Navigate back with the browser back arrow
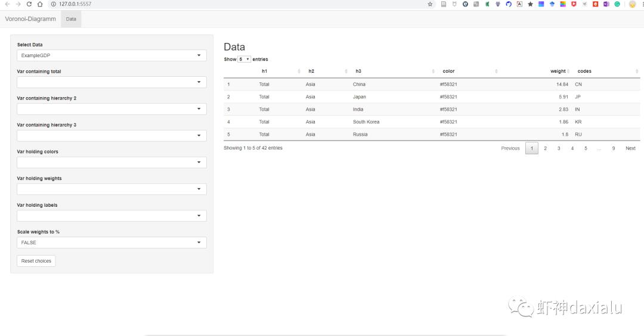Screen dimensions: 644x336 pyautogui.click(x=7, y=4)
